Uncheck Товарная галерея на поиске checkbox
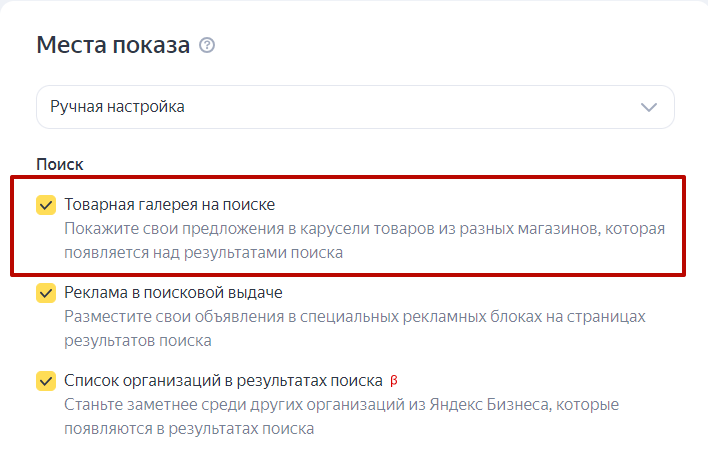 click(46, 205)
